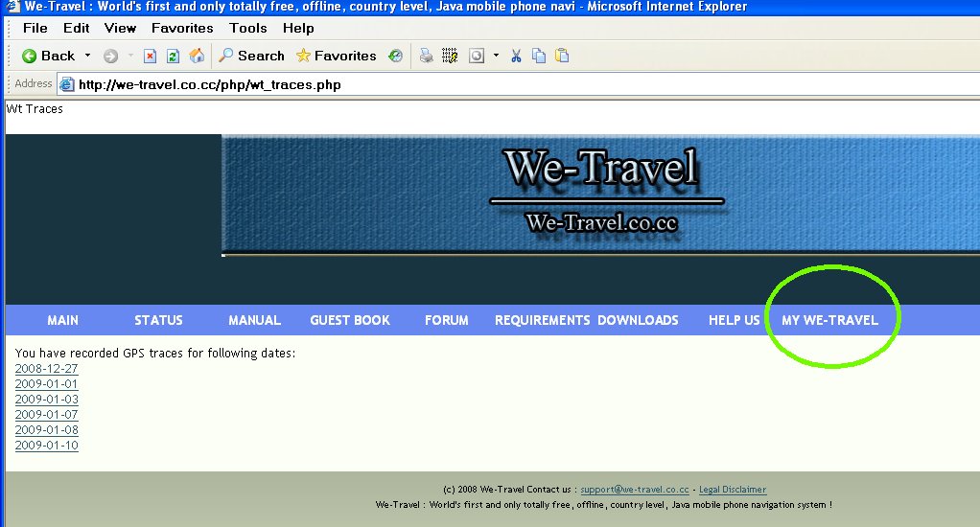Open the Favorites pane with the star
Screen dimensions: 980x527
pyautogui.click(x=337, y=57)
